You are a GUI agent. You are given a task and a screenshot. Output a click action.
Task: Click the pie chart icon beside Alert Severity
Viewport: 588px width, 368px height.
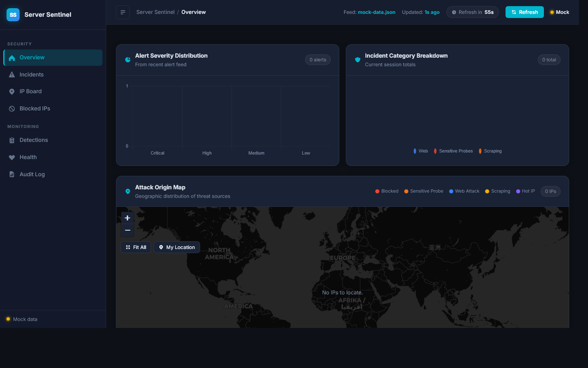(128, 60)
